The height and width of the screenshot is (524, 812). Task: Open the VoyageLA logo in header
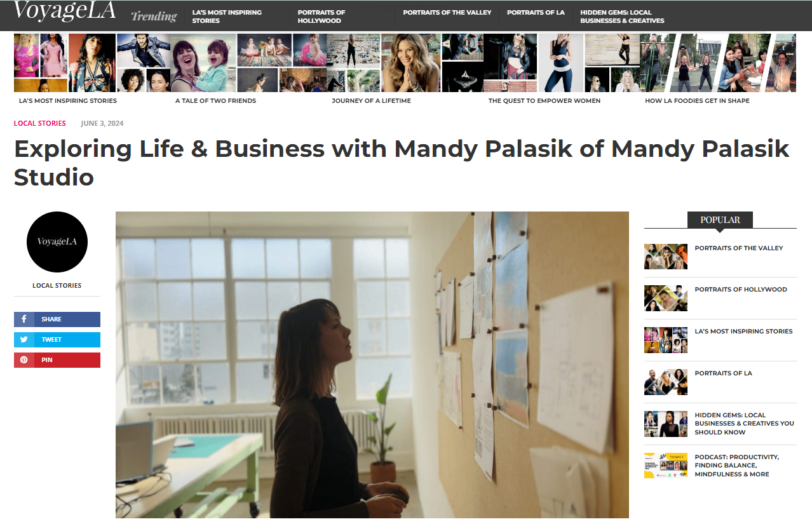64,11
